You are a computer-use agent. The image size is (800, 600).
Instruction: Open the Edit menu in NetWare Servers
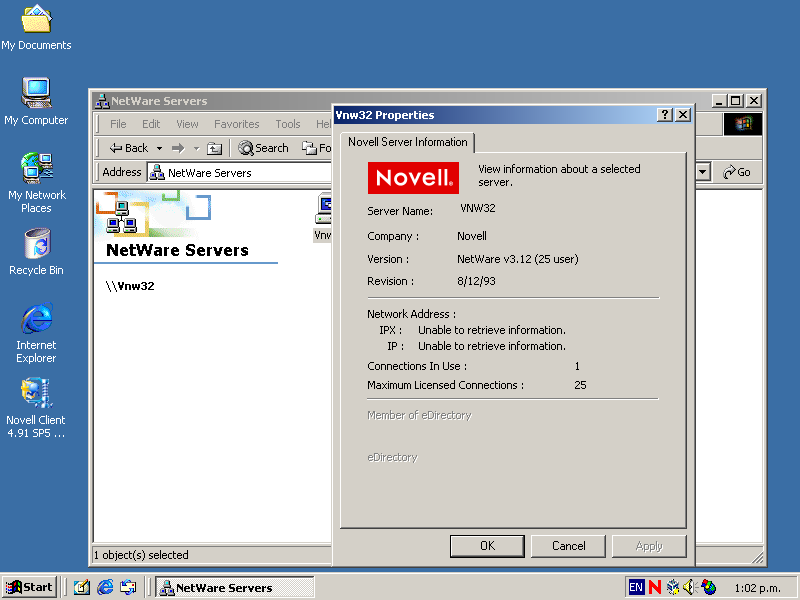pos(151,124)
